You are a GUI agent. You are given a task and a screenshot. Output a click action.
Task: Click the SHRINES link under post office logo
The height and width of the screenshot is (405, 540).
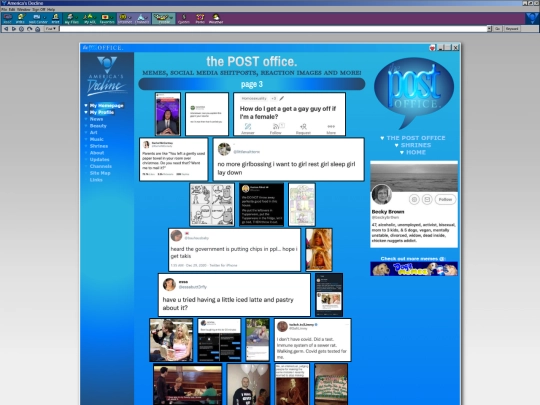pos(416,145)
